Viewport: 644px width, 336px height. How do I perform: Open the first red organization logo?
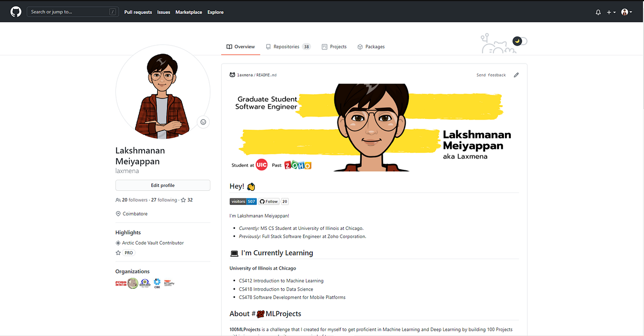tap(120, 283)
